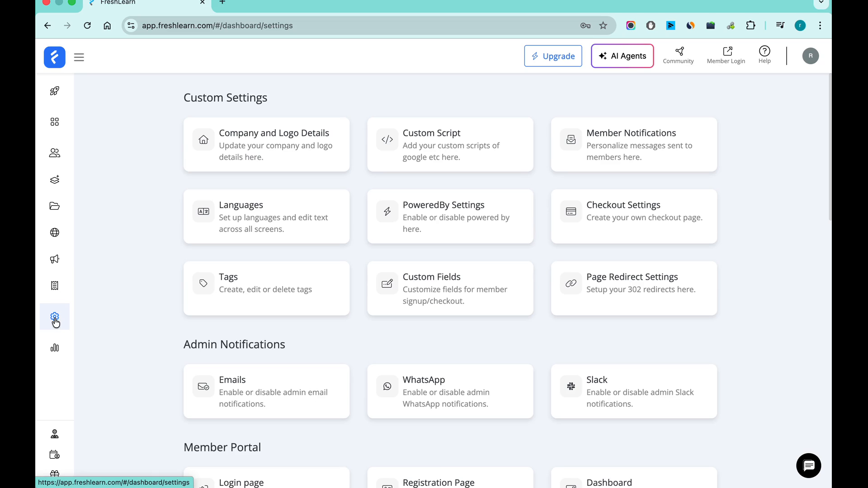Open the members people sidebar icon
Screen dimensions: 868x488
pyautogui.click(x=55, y=153)
